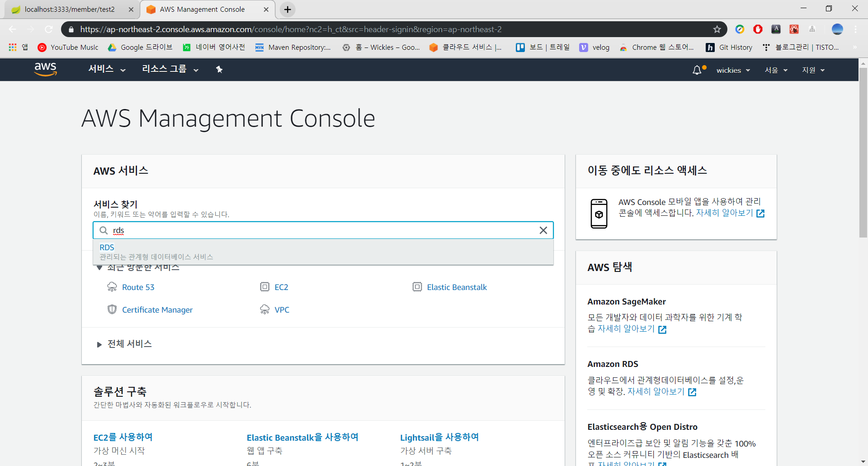Click the EC2 chip icon

(264, 287)
